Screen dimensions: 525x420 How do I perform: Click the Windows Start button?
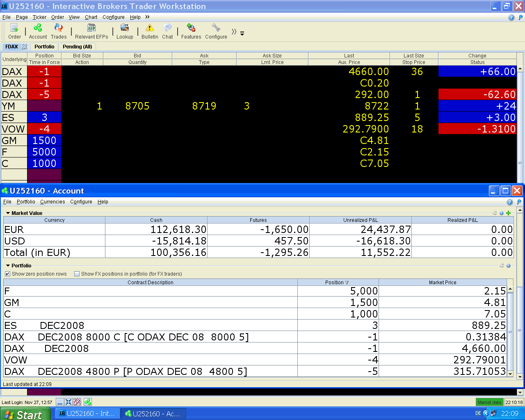25,414
